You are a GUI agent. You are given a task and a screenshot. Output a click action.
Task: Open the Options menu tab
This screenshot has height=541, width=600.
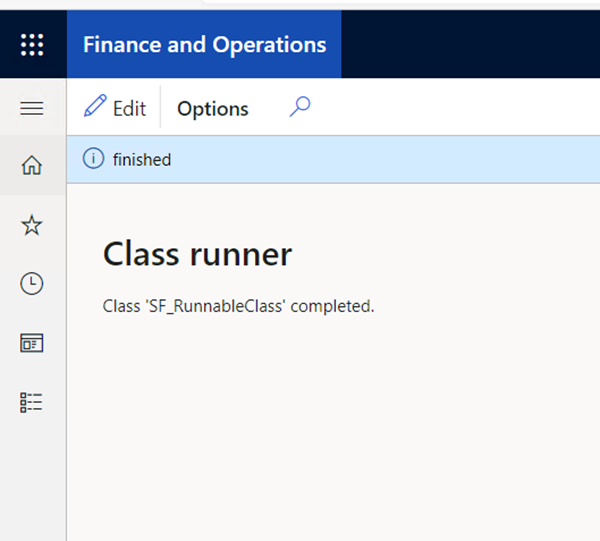pos(213,109)
